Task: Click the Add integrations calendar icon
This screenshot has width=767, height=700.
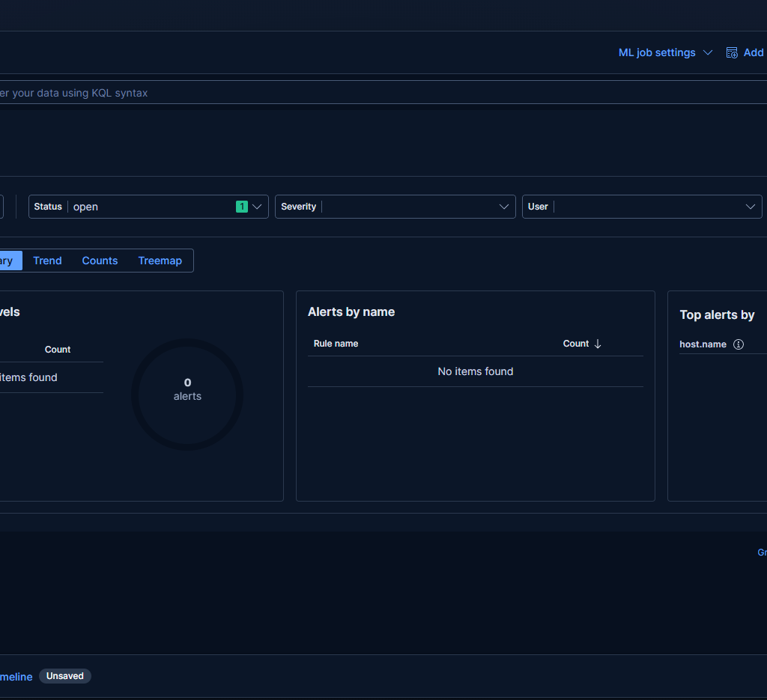Action: (732, 53)
